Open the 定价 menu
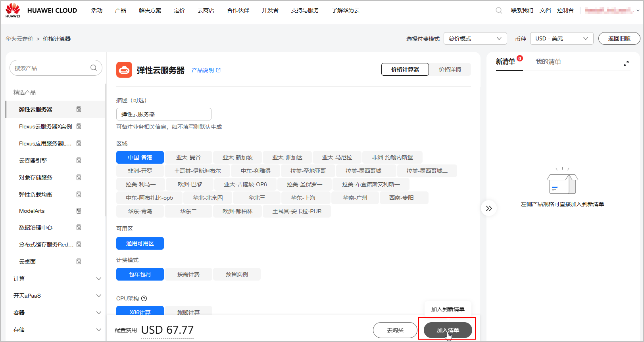Image resolution: width=644 pixels, height=342 pixels. [x=179, y=10]
